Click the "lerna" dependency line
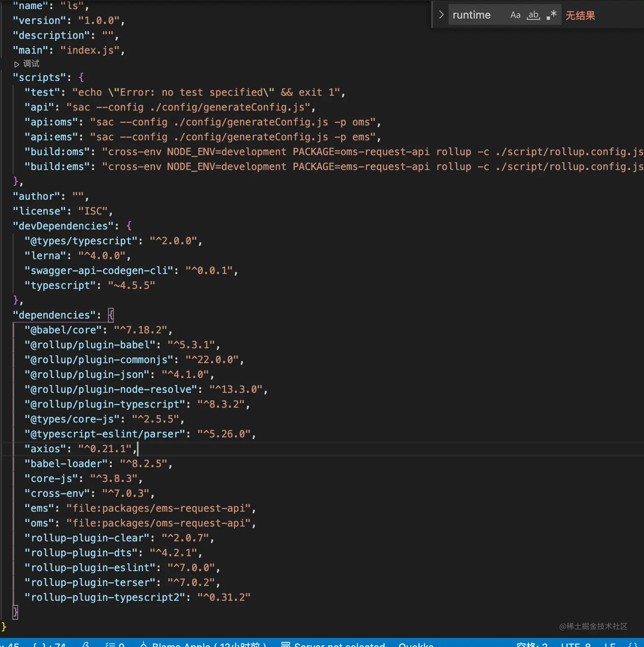Image resolution: width=644 pixels, height=647 pixels. 78,256
